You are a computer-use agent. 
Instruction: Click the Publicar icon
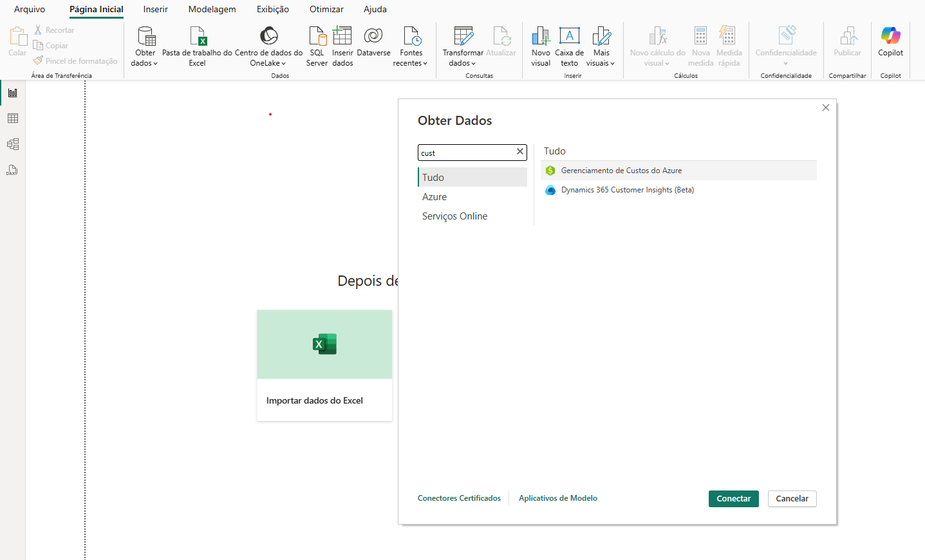[848, 36]
